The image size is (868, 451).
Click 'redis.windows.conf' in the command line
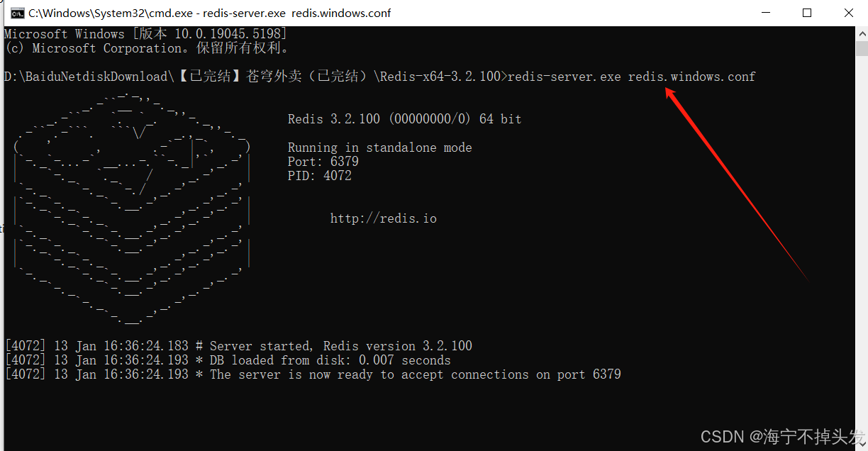pyautogui.click(x=692, y=77)
